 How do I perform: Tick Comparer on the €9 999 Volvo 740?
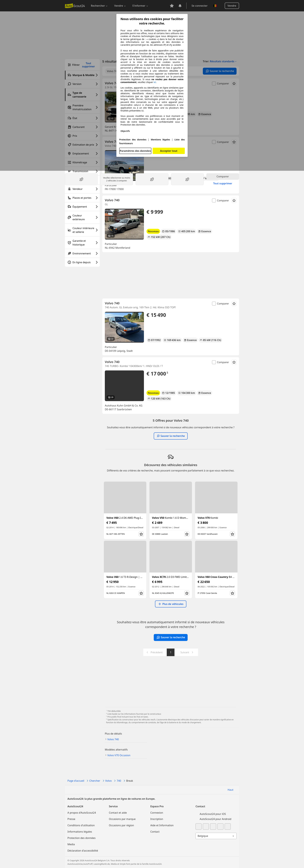pyautogui.click(x=214, y=200)
